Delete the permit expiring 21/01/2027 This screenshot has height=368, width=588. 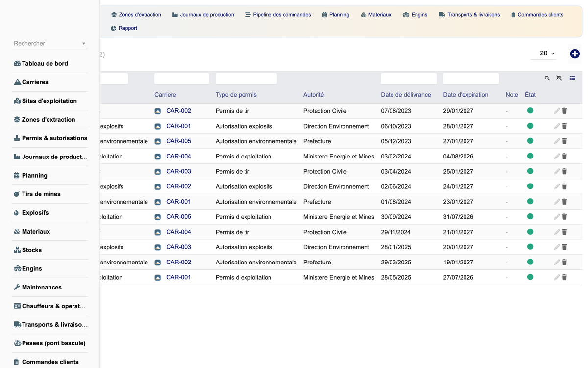click(564, 232)
